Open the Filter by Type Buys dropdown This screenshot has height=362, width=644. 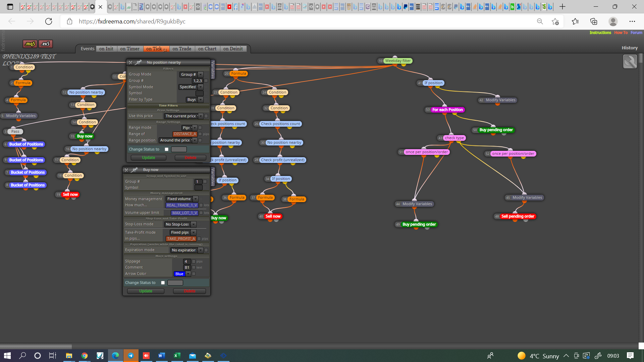195,100
